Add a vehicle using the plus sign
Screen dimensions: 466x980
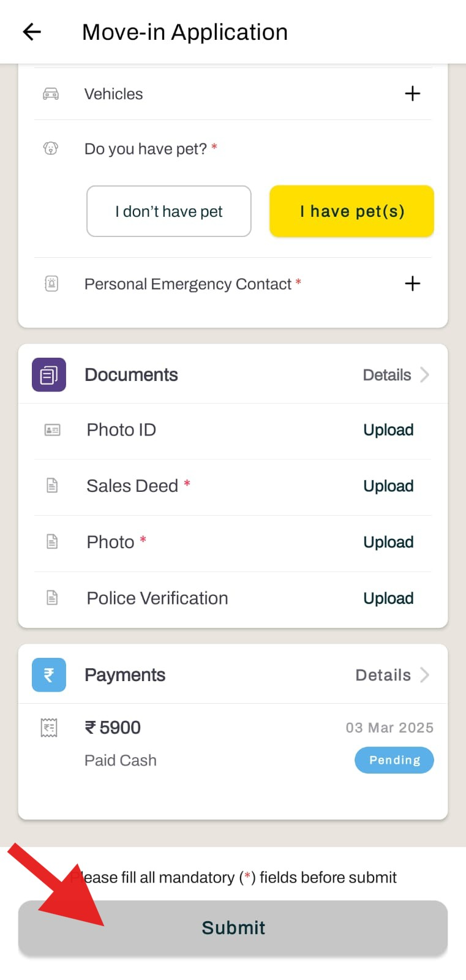(413, 94)
